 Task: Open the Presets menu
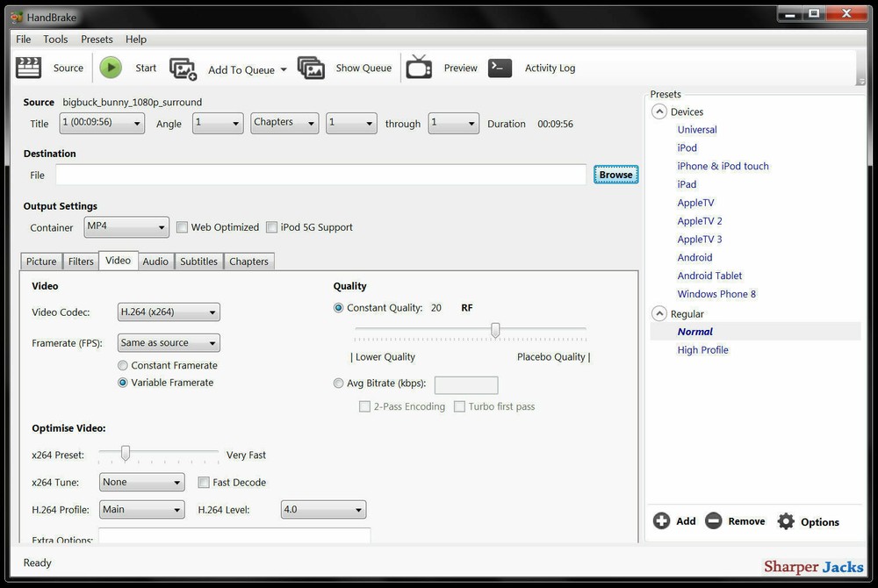coord(97,39)
